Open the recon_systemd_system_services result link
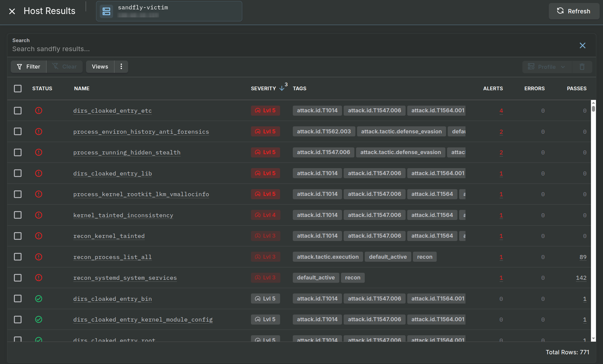Viewport: 603px width, 364px height. [x=125, y=278]
